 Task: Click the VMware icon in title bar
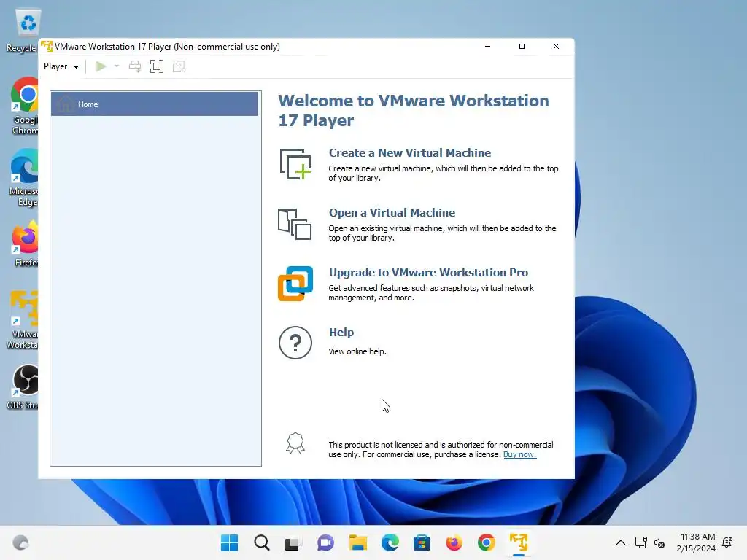click(47, 47)
